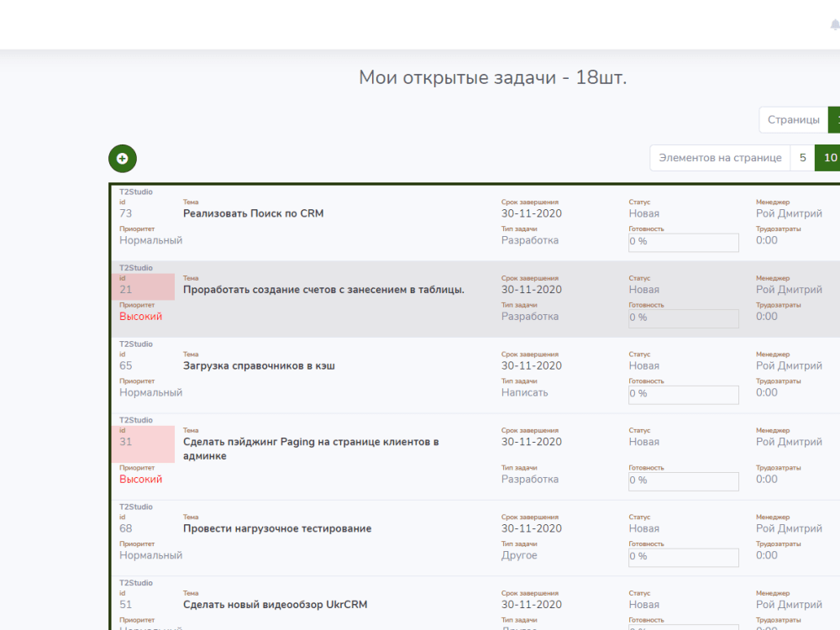Image resolution: width=840 pixels, height=630 pixels.
Task: Click readiness 0 % bar of task 68
Action: click(684, 557)
